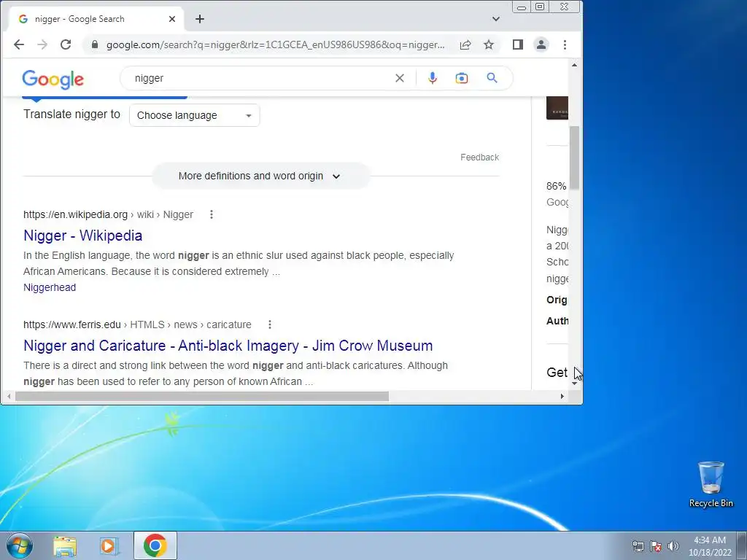Click the taskbar clock showing 4:34 AM
This screenshot has height=560, width=747.
(x=710, y=546)
